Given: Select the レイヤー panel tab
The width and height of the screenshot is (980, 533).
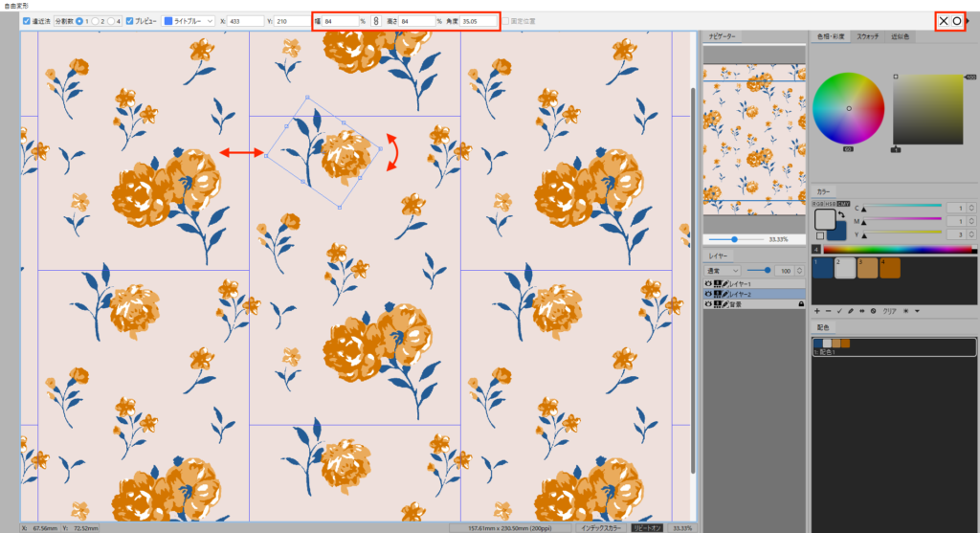Looking at the screenshot, I should coord(718,256).
